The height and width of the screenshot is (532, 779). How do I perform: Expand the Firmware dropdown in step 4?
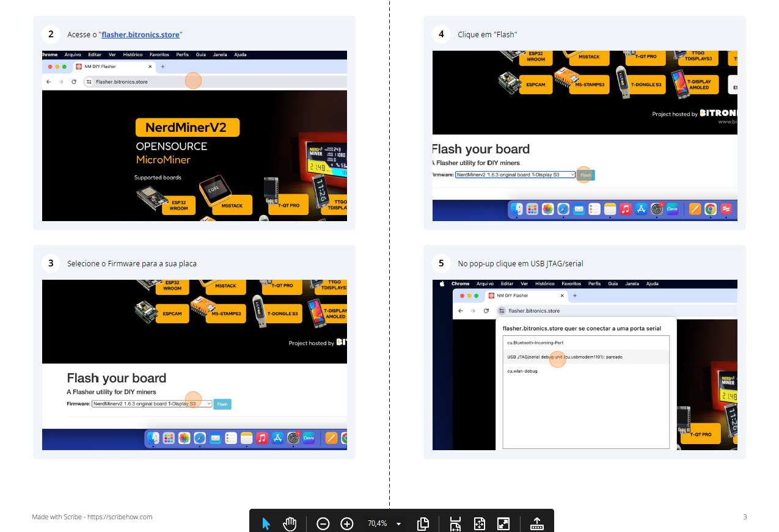(x=515, y=175)
